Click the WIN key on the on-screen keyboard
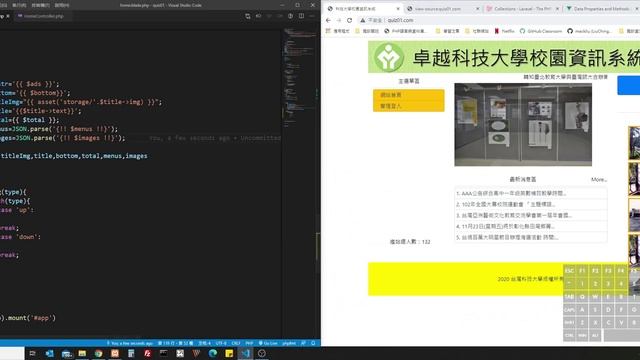This screenshot has width=640, height=360. click(x=582, y=336)
